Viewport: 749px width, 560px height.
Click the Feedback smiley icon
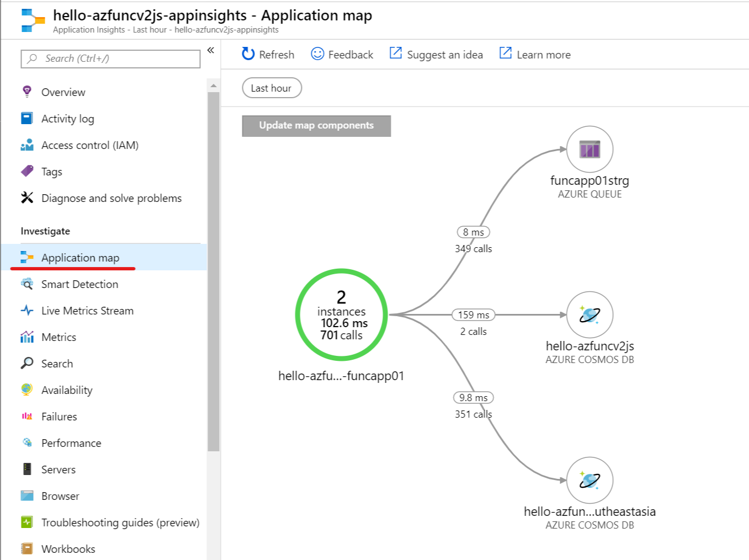click(x=316, y=54)
